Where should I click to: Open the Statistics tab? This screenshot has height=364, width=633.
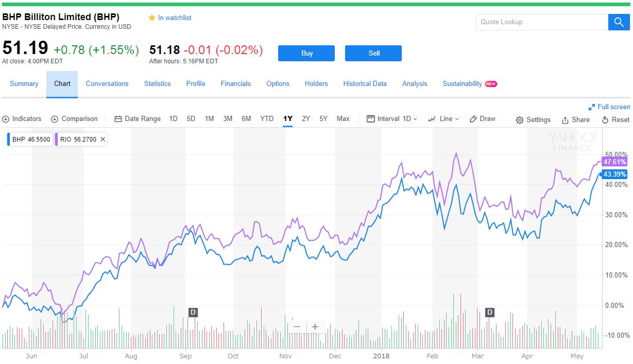(x=157, y=84)
